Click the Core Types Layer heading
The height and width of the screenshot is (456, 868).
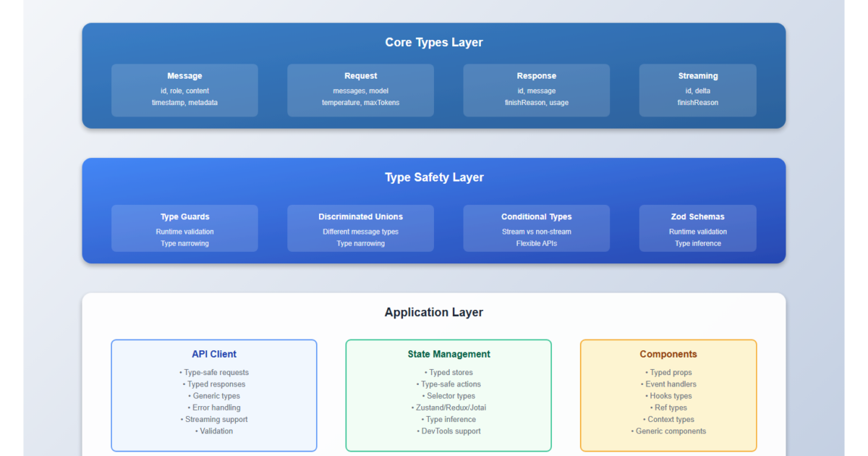(433, 43)
